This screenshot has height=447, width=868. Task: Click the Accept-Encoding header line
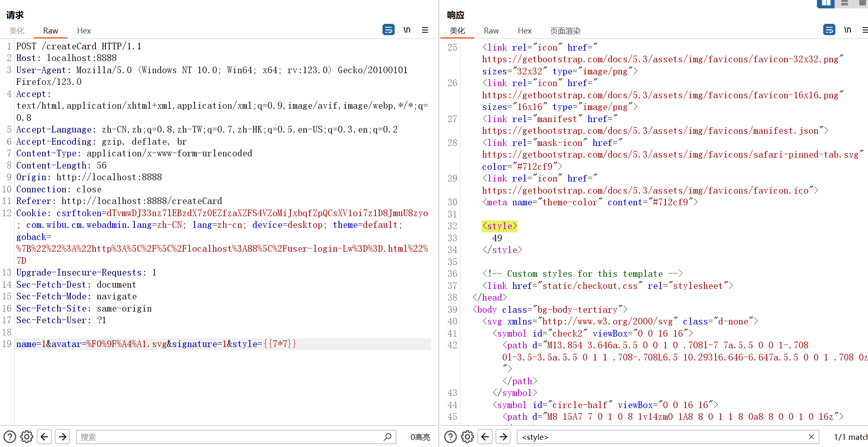coord(101,142)
